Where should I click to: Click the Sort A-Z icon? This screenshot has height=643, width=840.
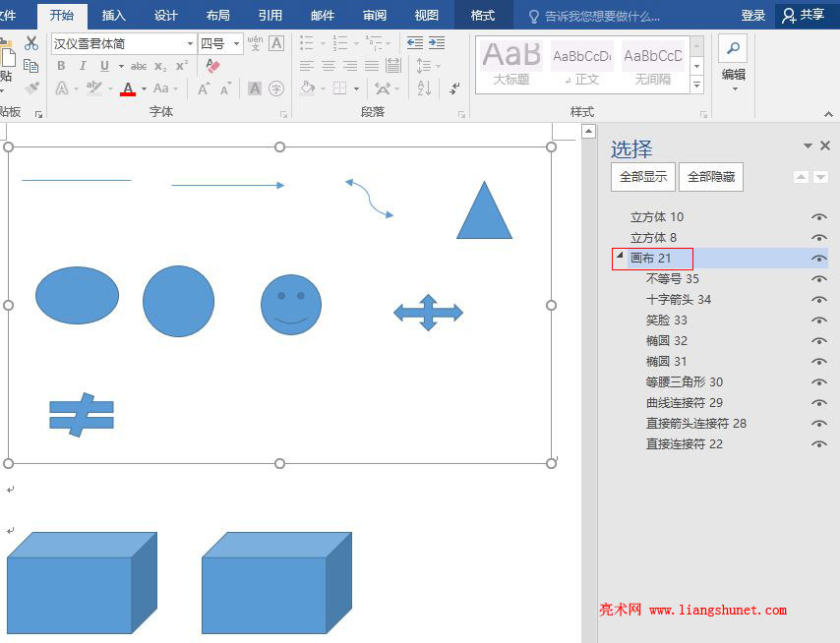[x=424, y=88]
